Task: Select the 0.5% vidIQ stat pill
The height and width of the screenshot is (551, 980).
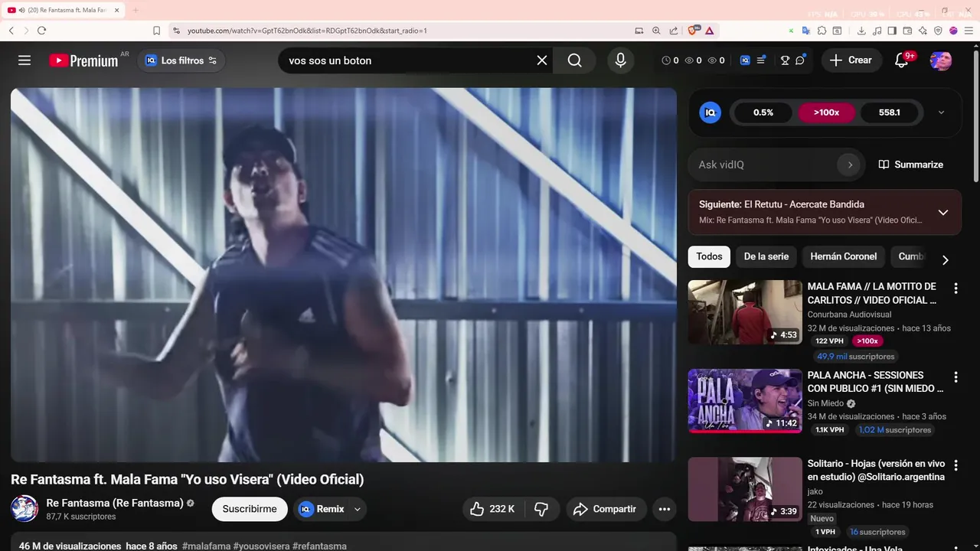Action: pos(763,112)
